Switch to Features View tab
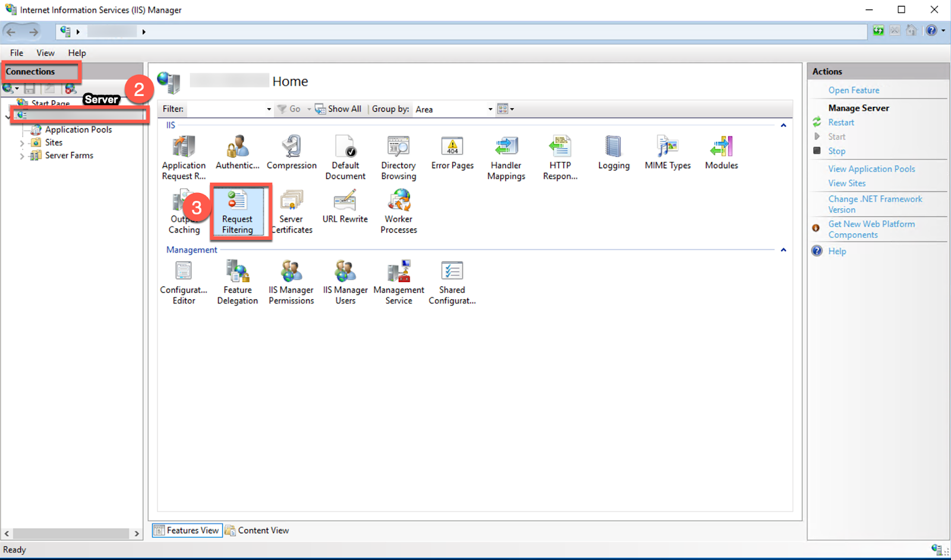Screen dimensions: 951x560 tap(187, 530)
